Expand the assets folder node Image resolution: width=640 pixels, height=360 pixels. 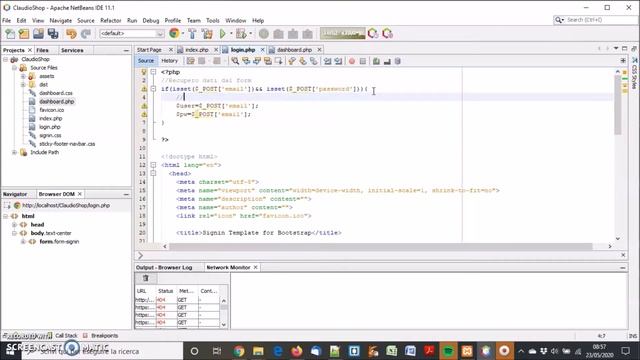click(23, 76)
